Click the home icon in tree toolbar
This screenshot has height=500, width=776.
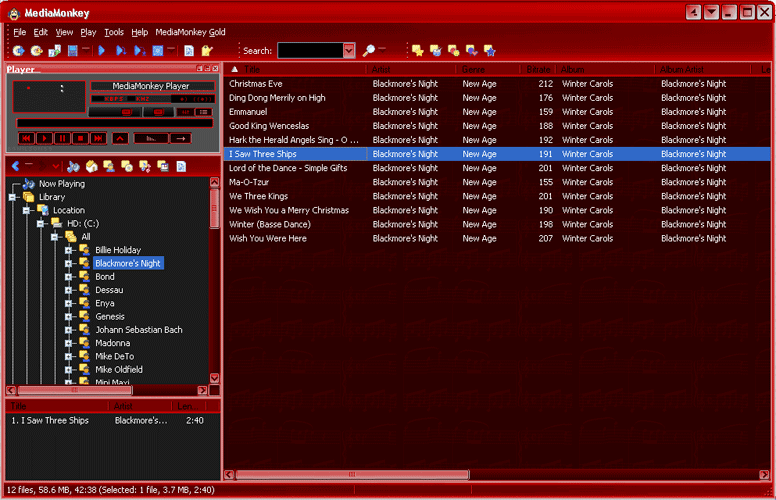click(x=91, y=166)
